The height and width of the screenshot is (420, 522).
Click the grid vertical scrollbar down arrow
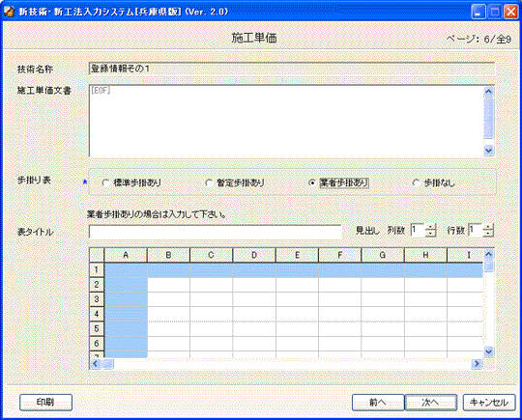pos(489,351)
